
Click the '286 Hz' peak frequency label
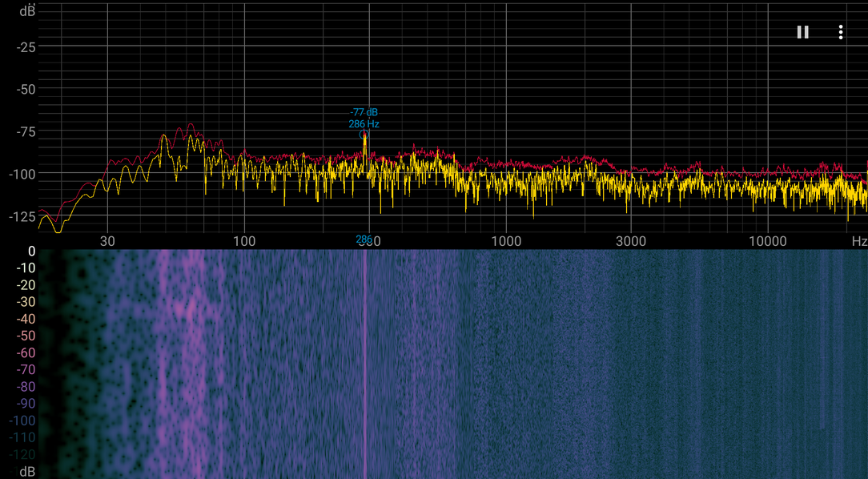click(x=364, y=124)
